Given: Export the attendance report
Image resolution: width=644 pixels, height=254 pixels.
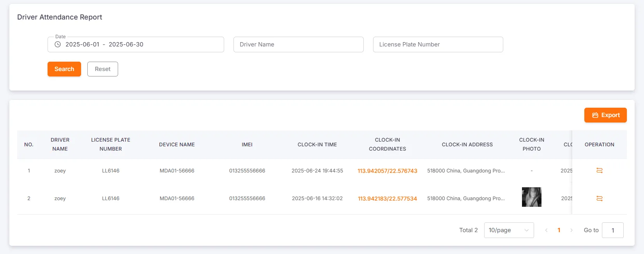Looking at the screenshot, I should click(605, 115).
